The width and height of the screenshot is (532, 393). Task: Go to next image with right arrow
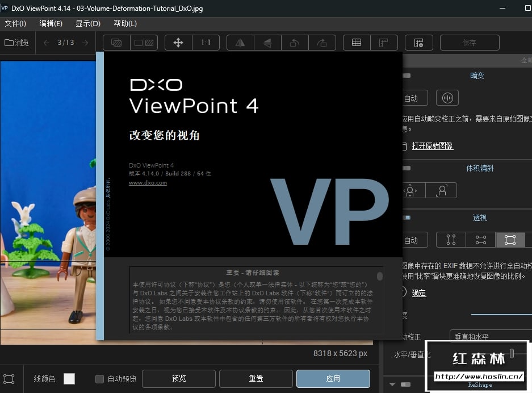[85, 43]
